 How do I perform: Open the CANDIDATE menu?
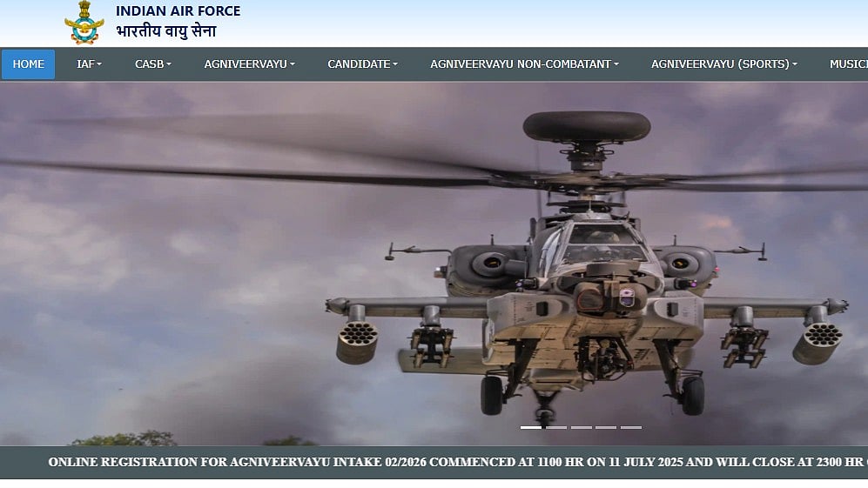(362, 64)
